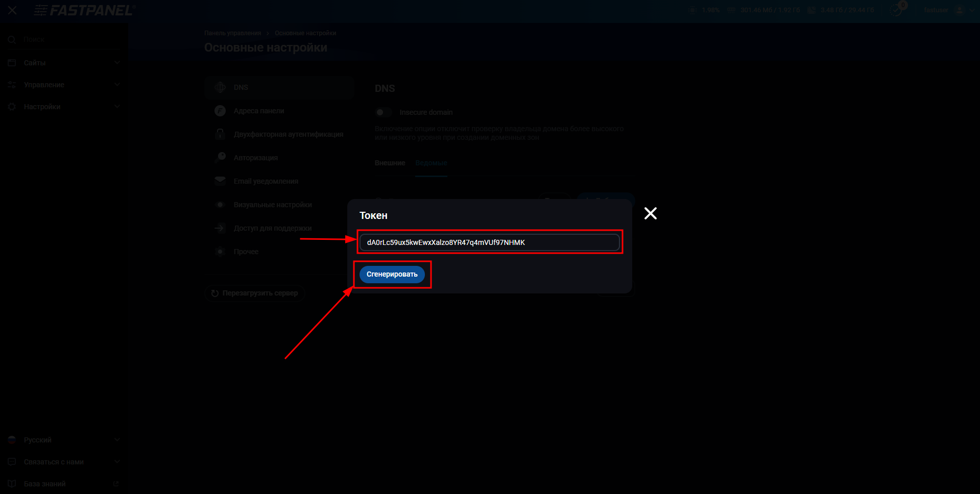
Task: Open the Русский language dropdown
Action: pos(64,440)
